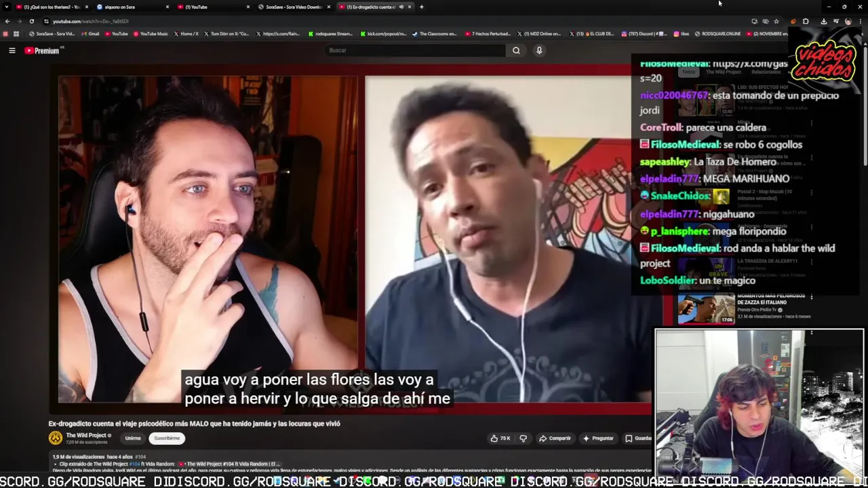The image size is (868, 488).
Task: Click the install/cast screen icon in address bar
Action: click(x=755, y=21)
